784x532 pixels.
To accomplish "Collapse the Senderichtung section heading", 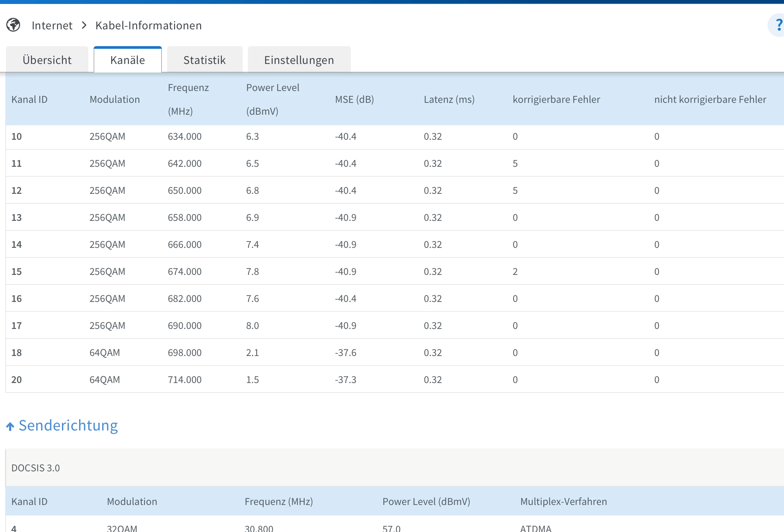I will coord(68,426).
